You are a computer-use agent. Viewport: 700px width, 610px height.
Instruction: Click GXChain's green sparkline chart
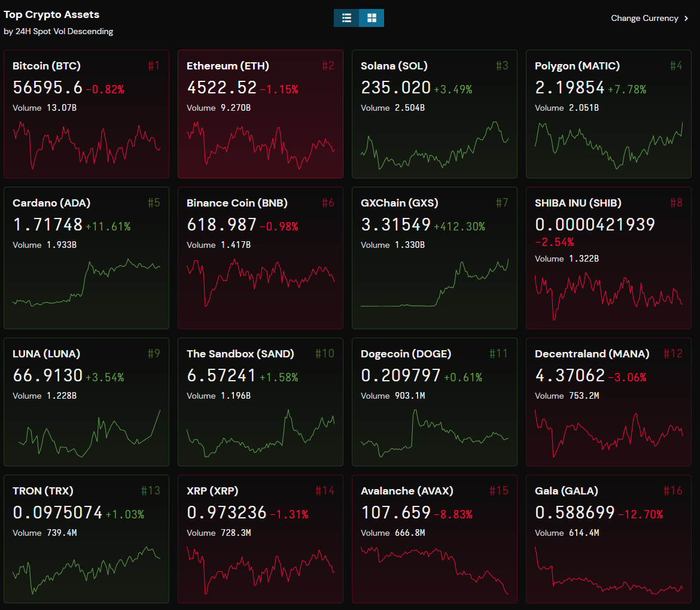(x=435, y=282)
